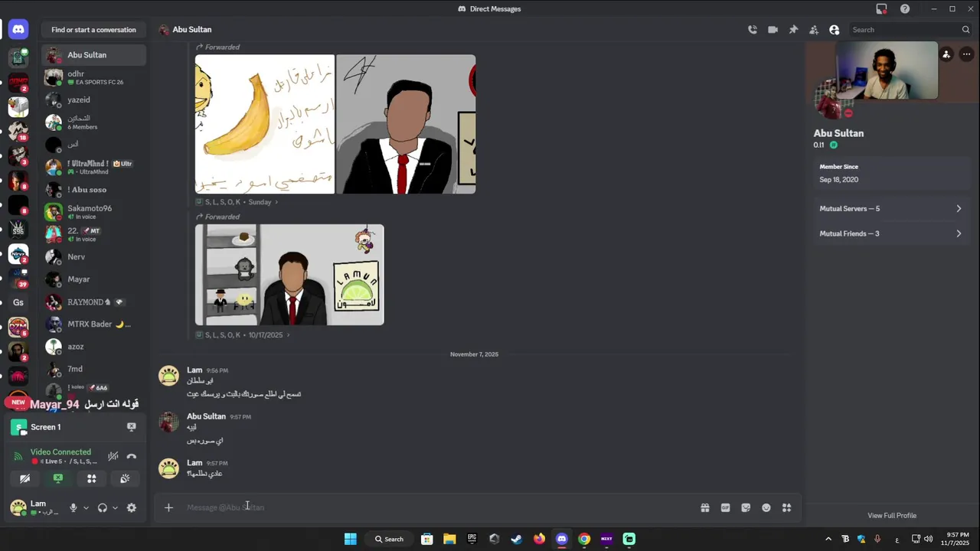
Task: Hide the user profile panel
Action: (835, 30)
